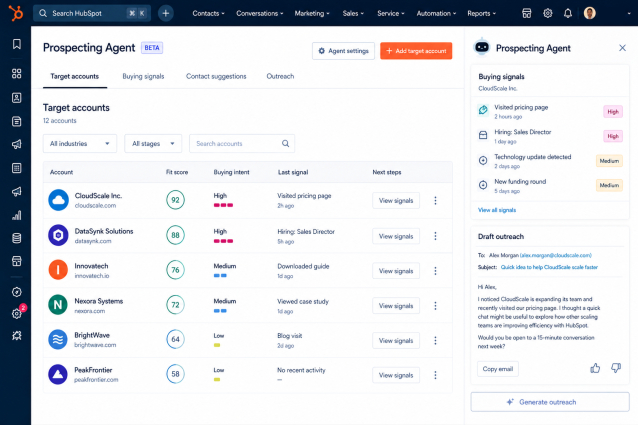Expand the All stages dropdown

[x=153, y=144]
